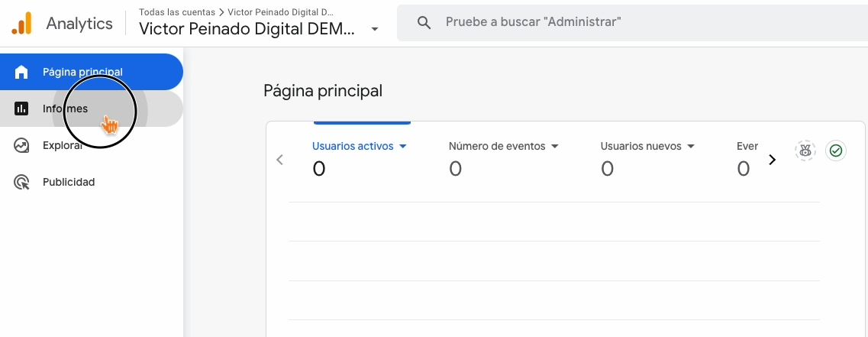Open the Publicidad menu item

click(69, 182)
